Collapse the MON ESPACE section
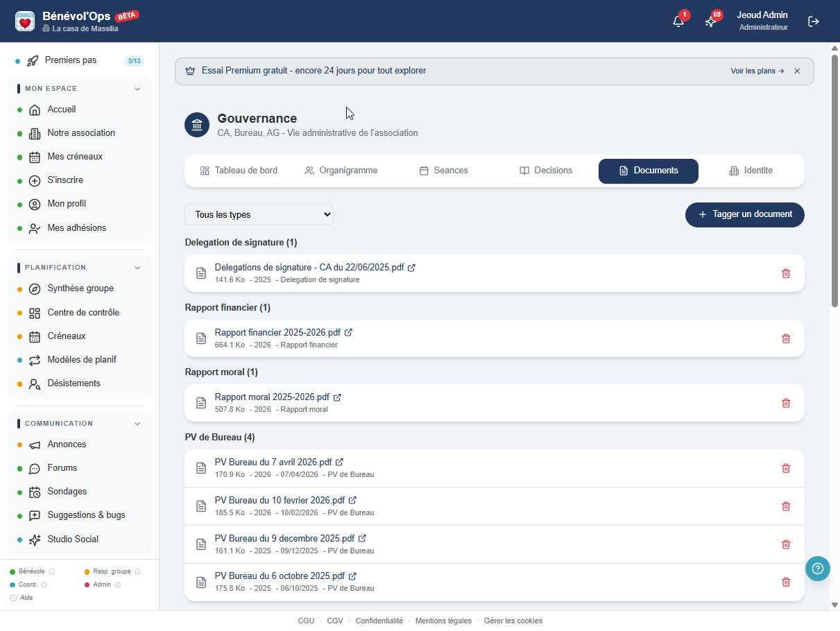 coord(137,89)
